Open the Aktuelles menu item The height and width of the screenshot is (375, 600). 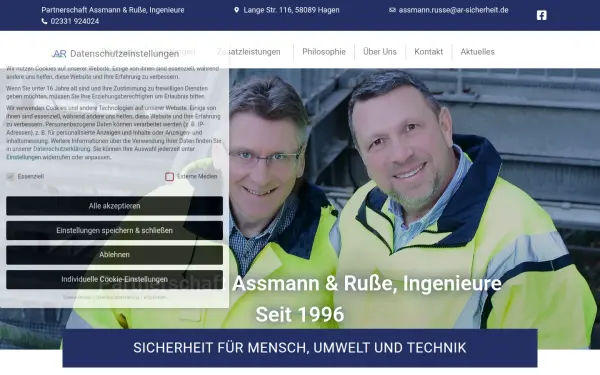pyautogui.click(x=478, y=52)
